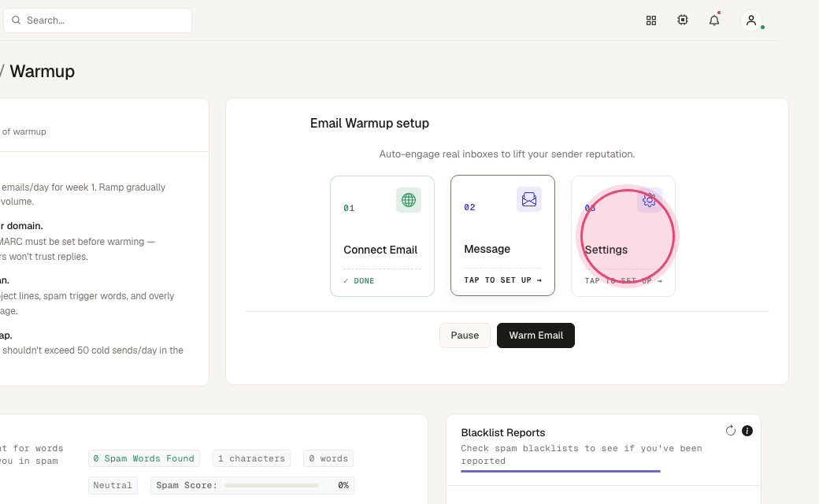This screenshot has width=819, height=504.
Task: Click the '1 characters' badge
Action: pos(252,458)
